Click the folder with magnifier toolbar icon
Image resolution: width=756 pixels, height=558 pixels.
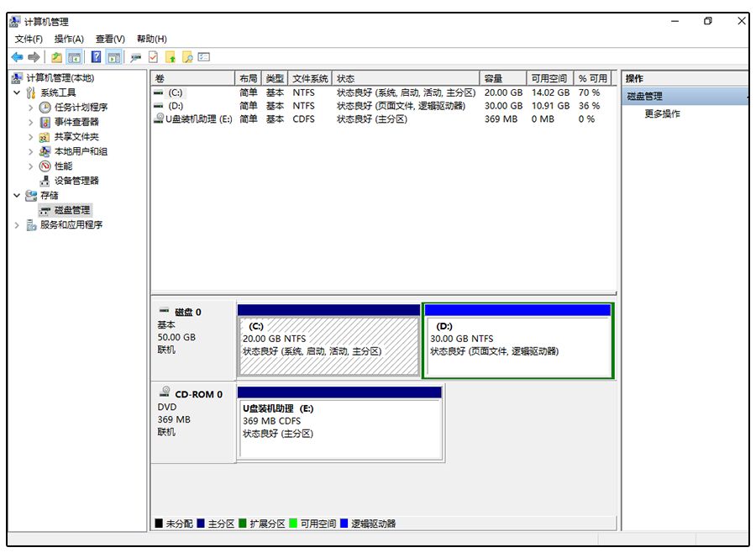187,57
